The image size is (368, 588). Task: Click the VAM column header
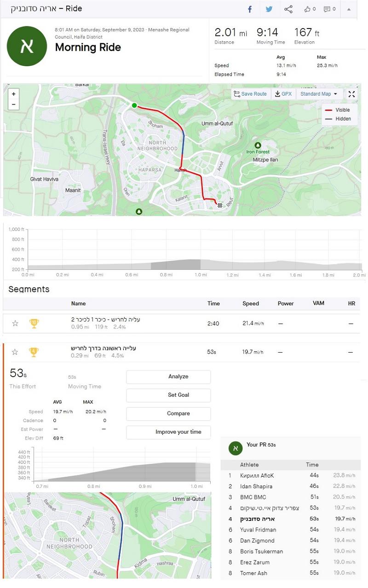click(x=319, y=303)
